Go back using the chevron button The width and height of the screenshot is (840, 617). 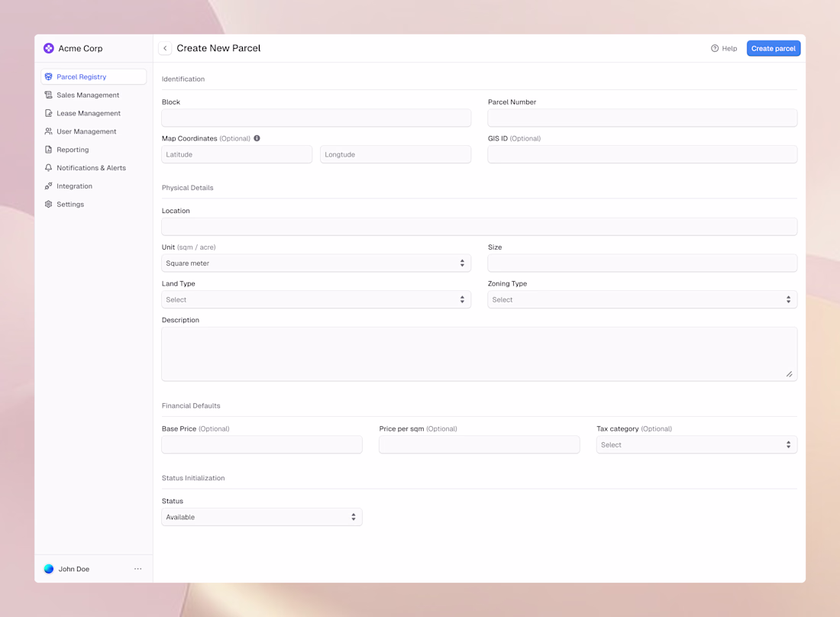165,48
